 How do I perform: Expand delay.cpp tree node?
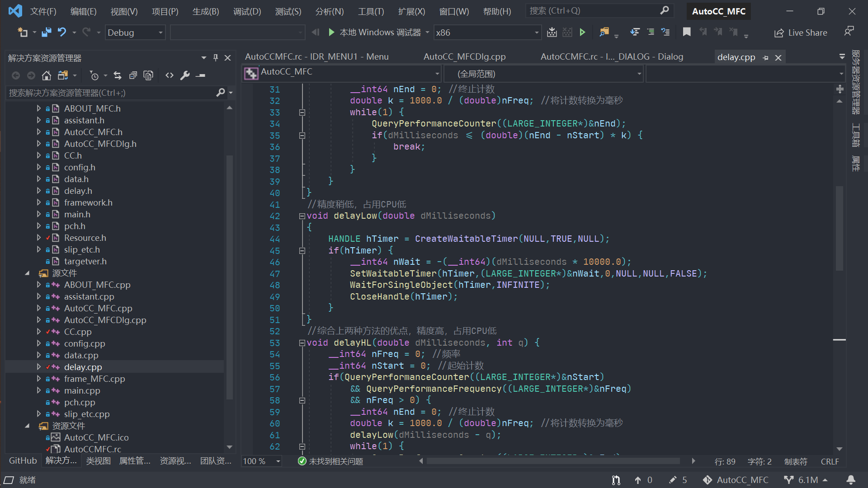point(39,367)
